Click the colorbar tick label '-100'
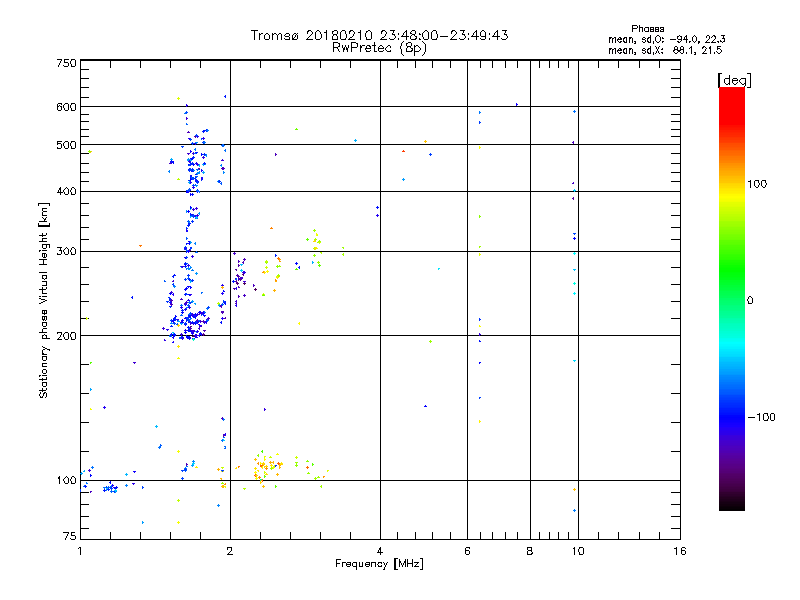The height and width of the screenshot is (600, 800). (x=761, y=417)
